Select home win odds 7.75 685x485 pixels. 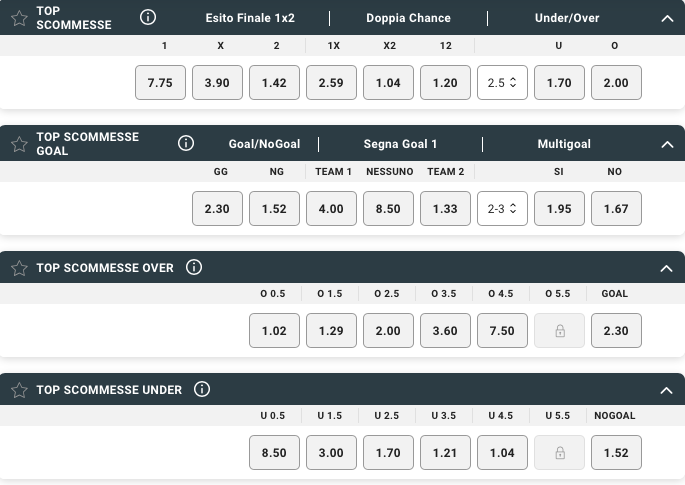[160, 83]
